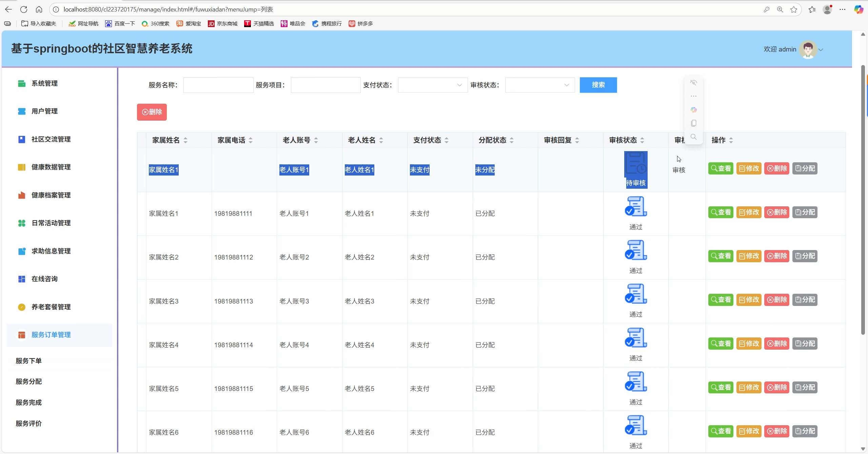
Task: Click the search magnifier in floating mini menu
Action: pyautogui.click(x=693, y=137)
